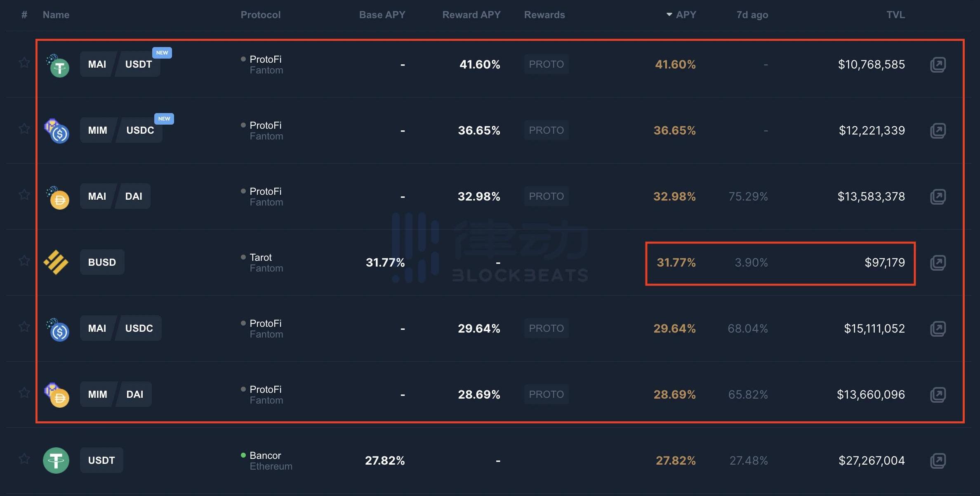
Task: Sort table by TVL column header
Action: click(x=895, y=15)
